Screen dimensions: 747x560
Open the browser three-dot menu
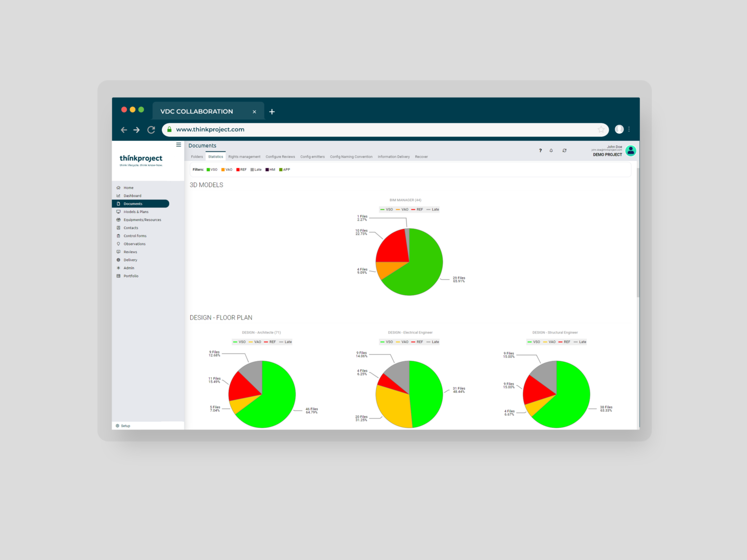[x=629, y=129]
